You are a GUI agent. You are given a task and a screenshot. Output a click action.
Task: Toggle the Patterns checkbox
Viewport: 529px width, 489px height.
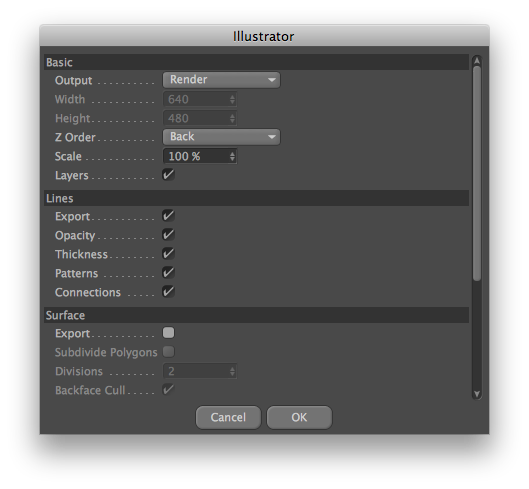168,273
